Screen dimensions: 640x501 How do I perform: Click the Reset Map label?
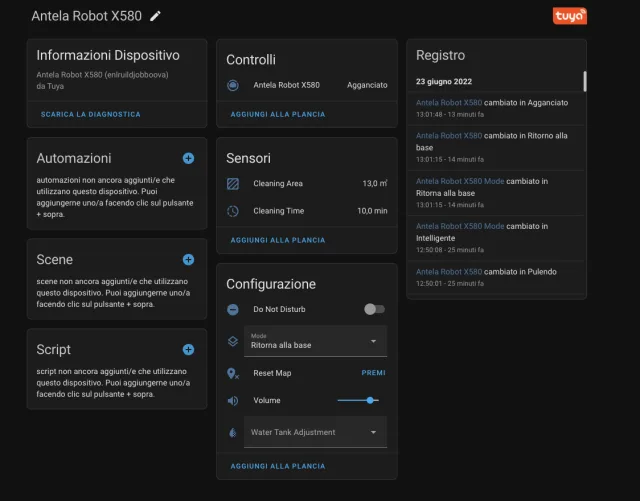tap(272, 373)
